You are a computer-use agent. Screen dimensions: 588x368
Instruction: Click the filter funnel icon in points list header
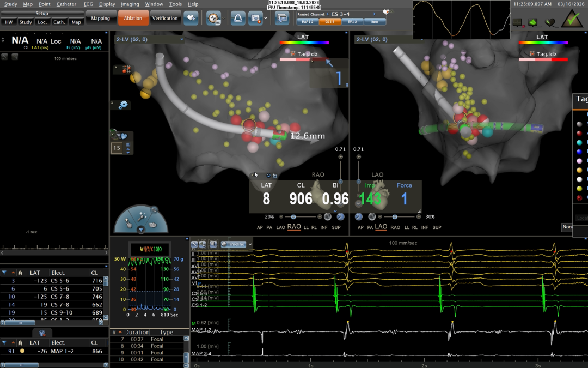click(4, 273)
